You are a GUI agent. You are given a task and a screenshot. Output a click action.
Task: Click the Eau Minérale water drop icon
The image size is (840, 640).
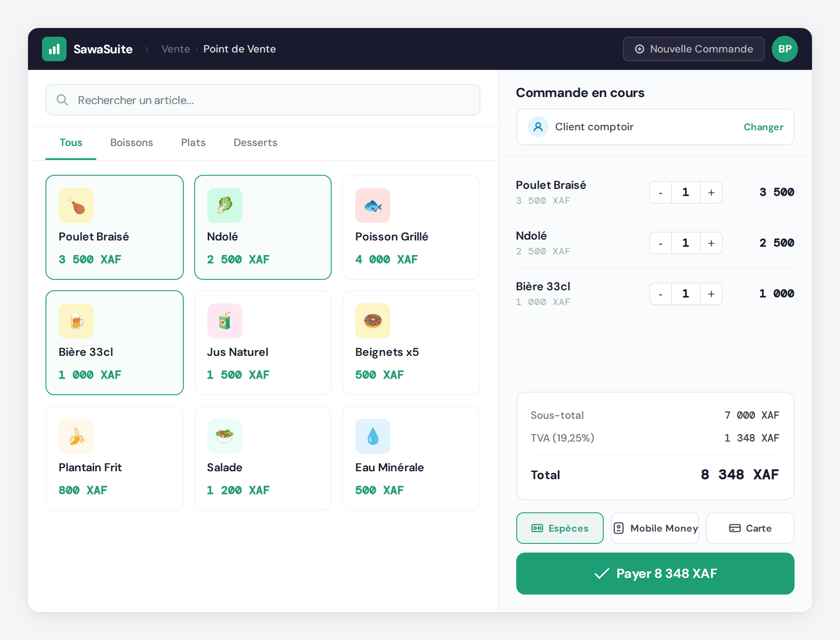373,436
